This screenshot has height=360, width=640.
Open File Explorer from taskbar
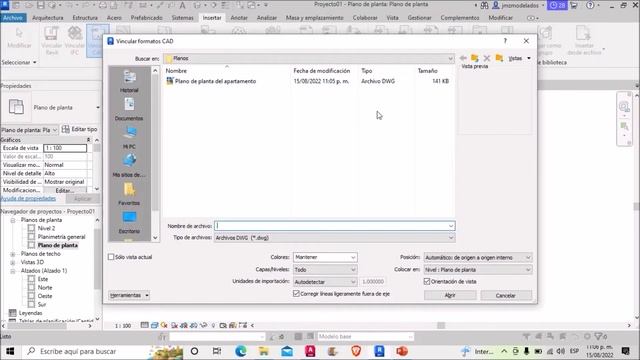coord(264,351)
